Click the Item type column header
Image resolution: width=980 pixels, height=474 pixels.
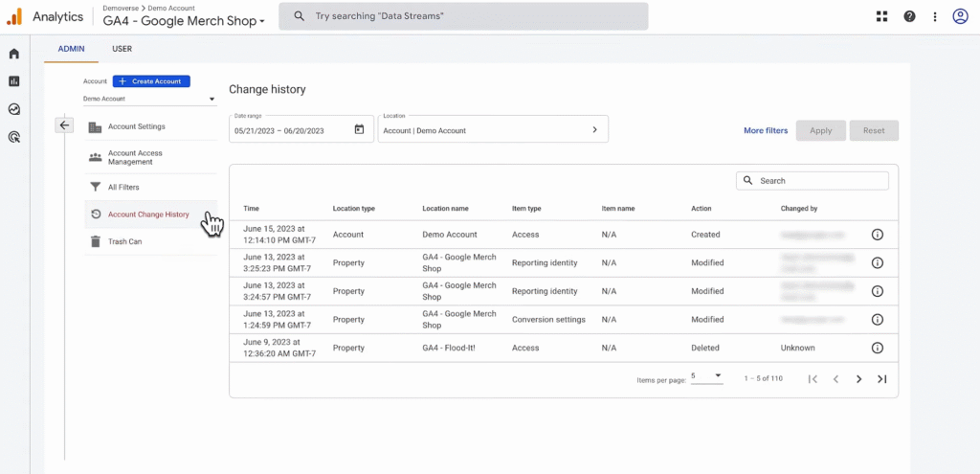coord(526,208)
